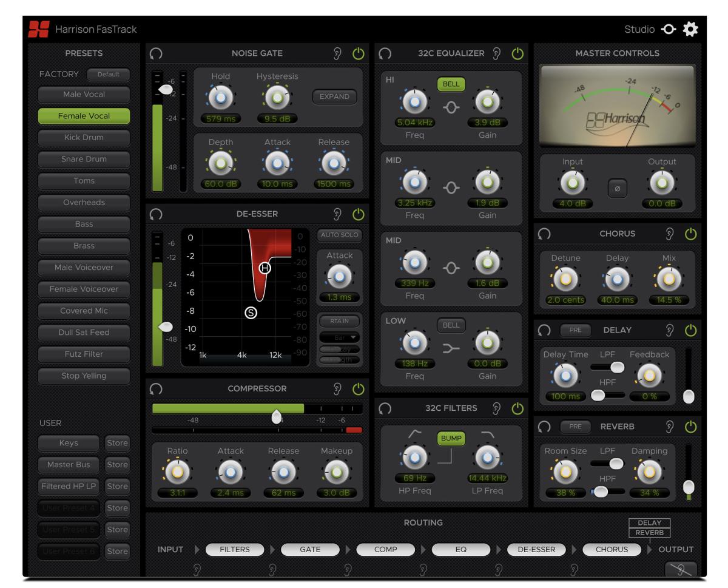Click the De-Esser ear listen icon

pyautogui.click(x=337, y=214)
